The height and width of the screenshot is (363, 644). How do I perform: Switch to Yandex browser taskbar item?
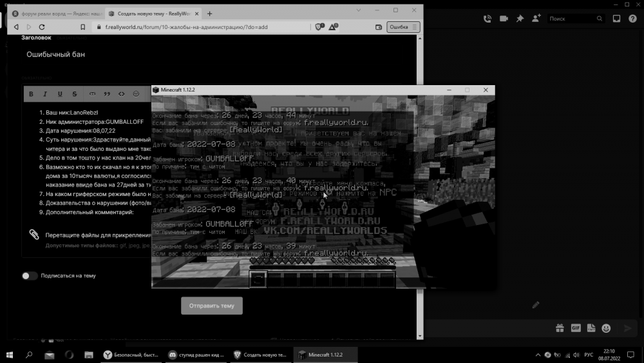132,355
